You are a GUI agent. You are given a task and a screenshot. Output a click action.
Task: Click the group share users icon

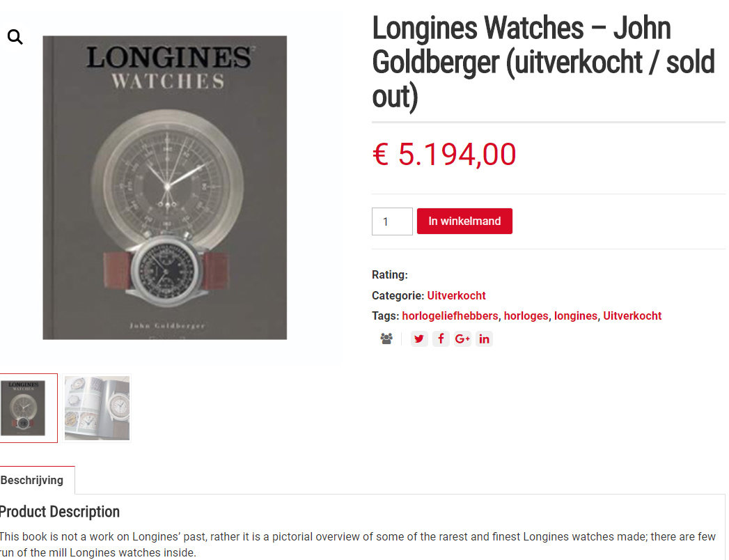tap(386, 339)
